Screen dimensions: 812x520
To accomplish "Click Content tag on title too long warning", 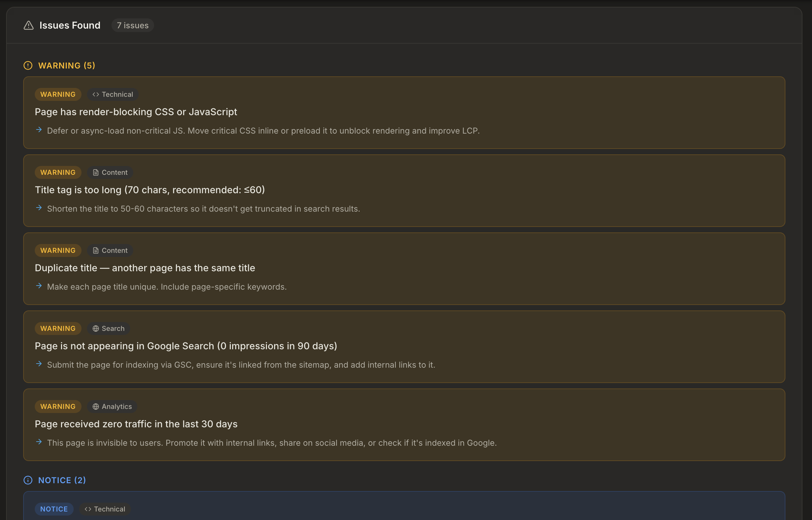I will point(110,172).
